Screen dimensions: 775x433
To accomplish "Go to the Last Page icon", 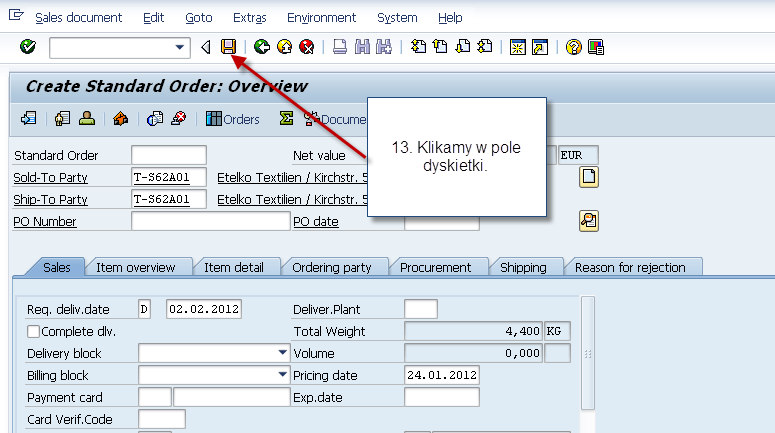I will point(485,47).
